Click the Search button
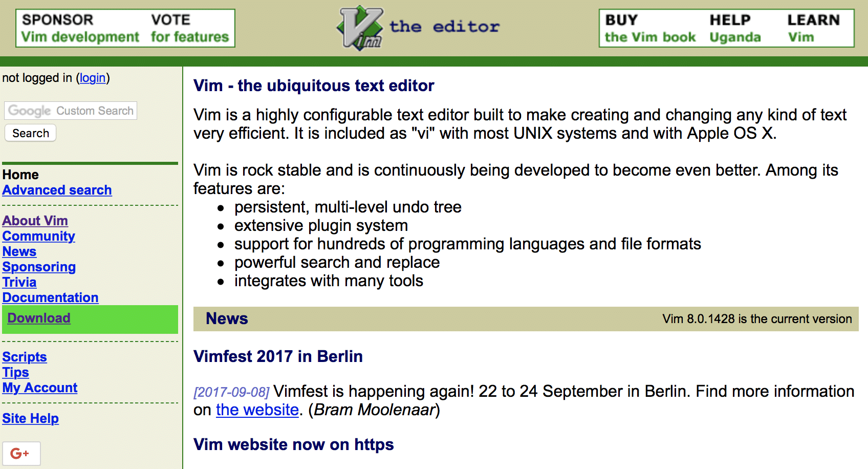868x469 pixels. tap(31, 133)
